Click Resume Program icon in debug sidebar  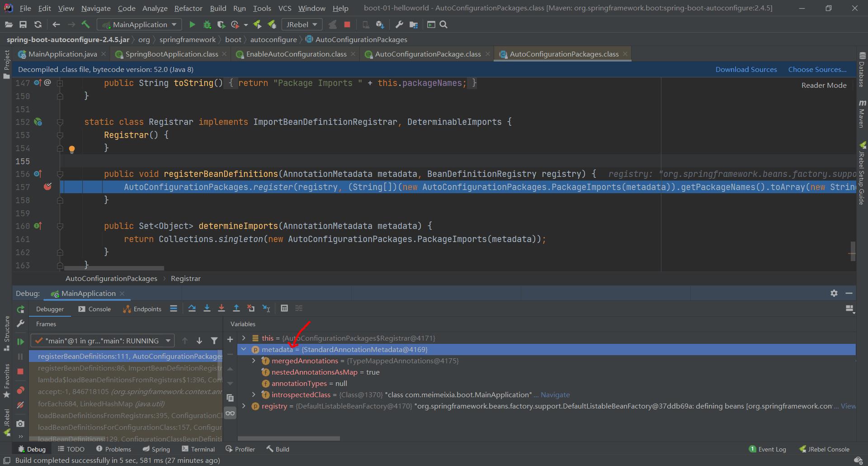point(20,342)
